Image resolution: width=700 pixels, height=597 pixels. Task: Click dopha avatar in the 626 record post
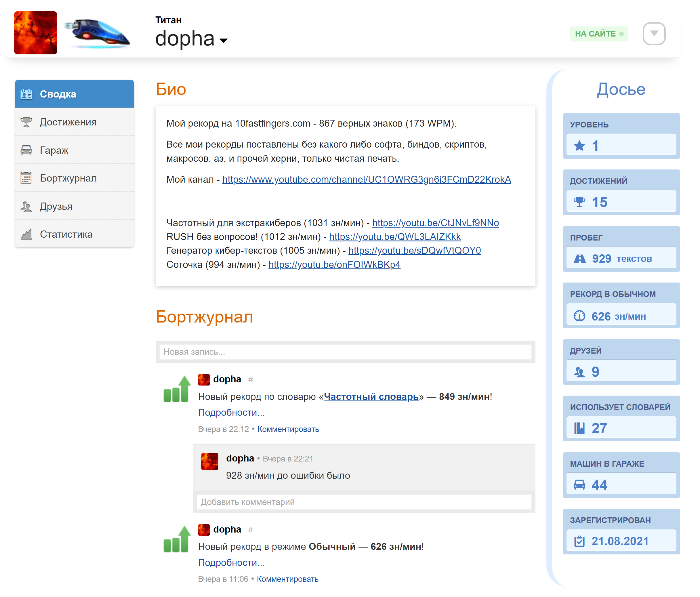pyautogui.click(x=204, y=530)
